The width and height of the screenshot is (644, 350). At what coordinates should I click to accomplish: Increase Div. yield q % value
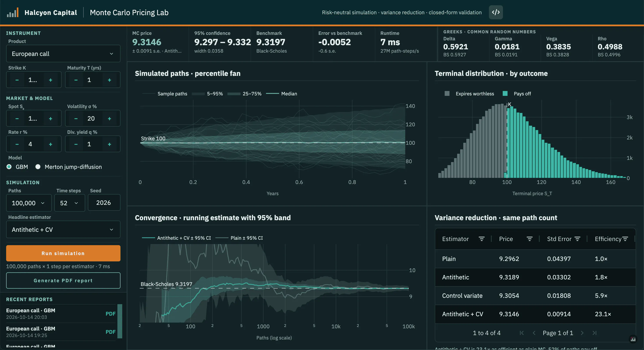point(110,144)
